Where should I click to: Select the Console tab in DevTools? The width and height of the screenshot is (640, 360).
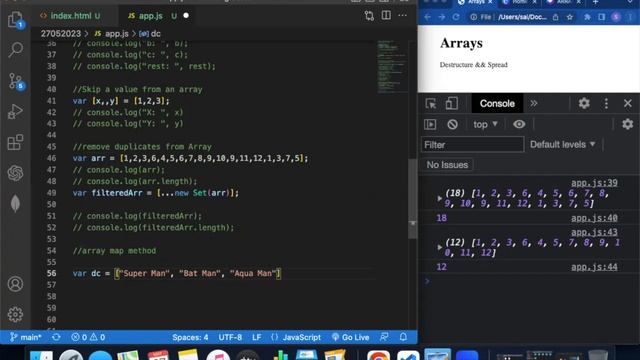(x=497, y=104)
